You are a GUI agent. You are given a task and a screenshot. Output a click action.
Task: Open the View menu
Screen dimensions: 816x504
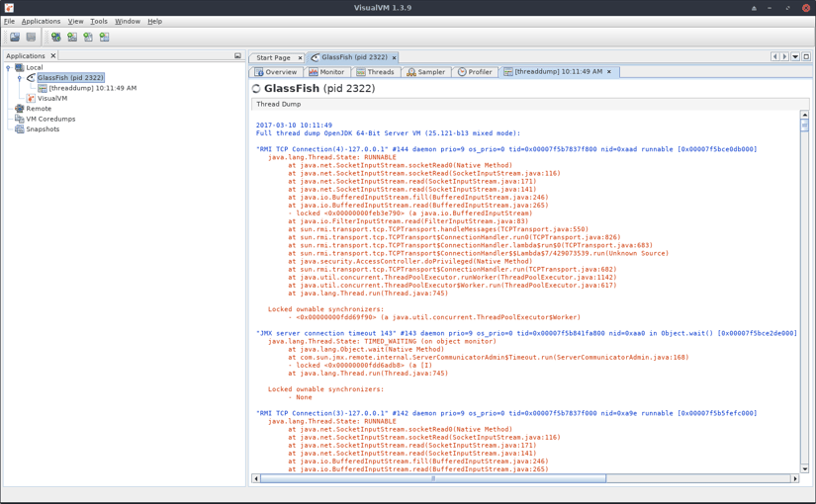[75, 22]
